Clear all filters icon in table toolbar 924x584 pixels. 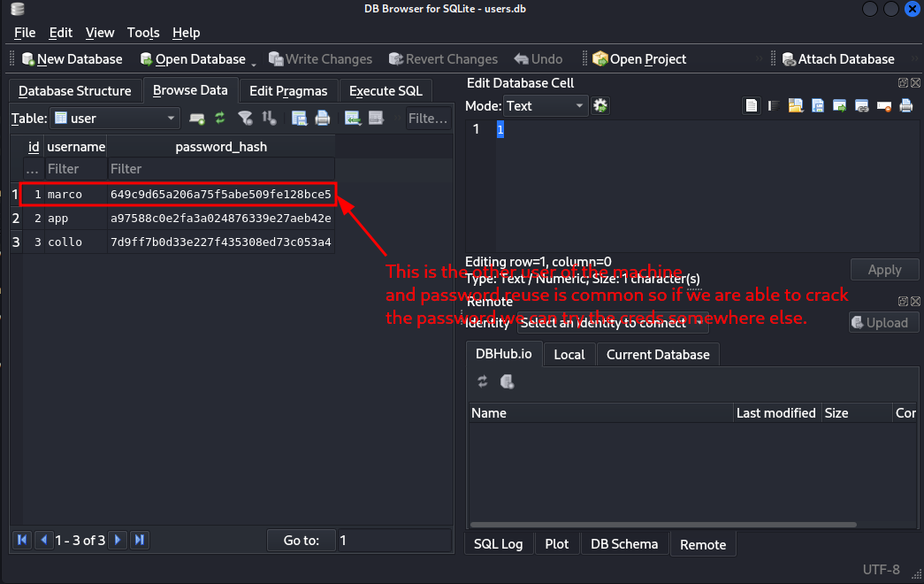pos(245,118)
